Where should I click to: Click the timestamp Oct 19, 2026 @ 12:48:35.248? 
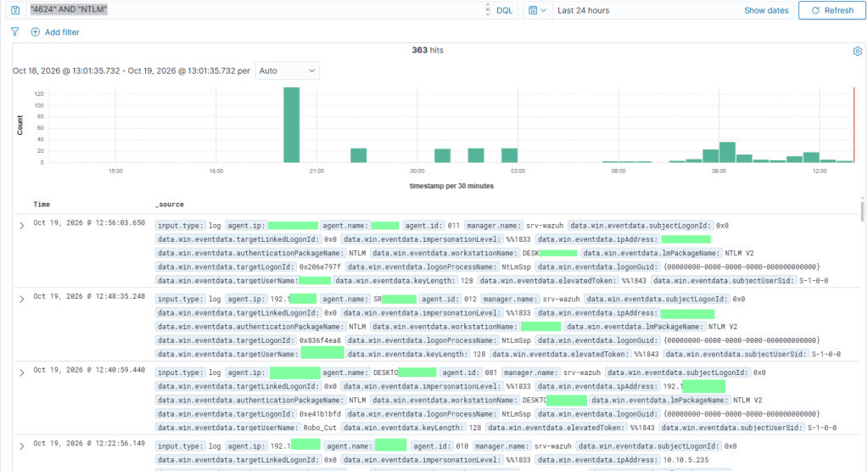click(x=89, y=296)
